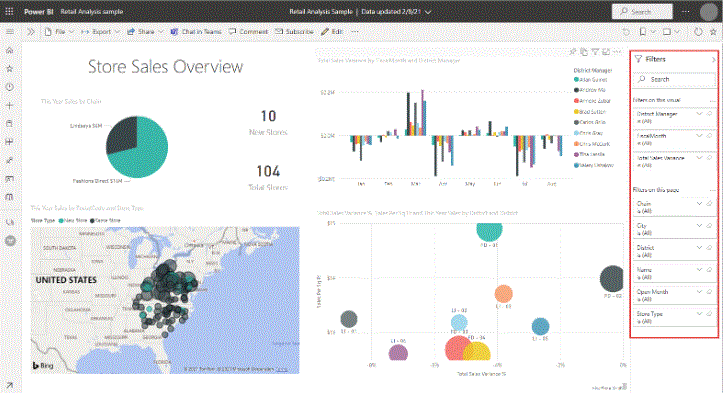
Task: Clear the District Manager filter eraser
Action: click(x=710, y=114)
